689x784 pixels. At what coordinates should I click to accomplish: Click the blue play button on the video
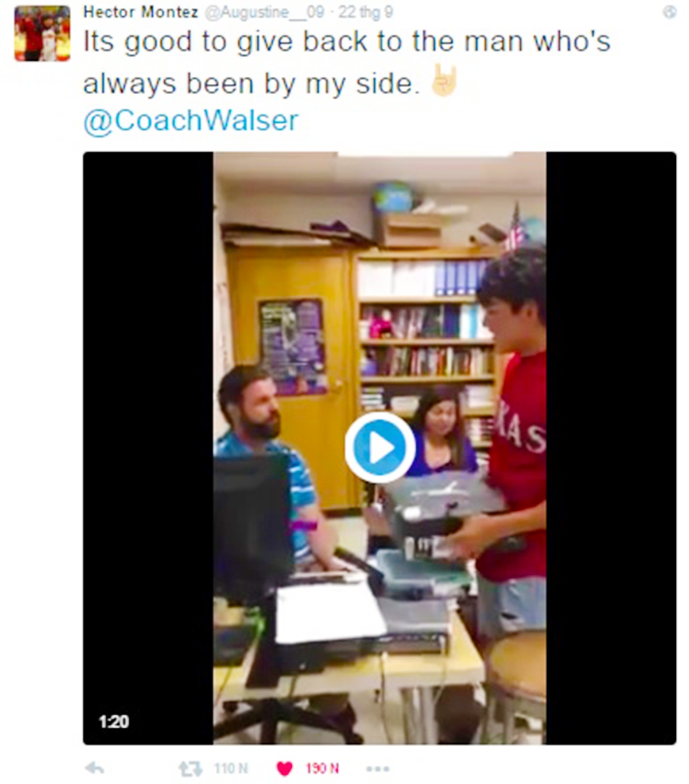(x=380, y=448)
